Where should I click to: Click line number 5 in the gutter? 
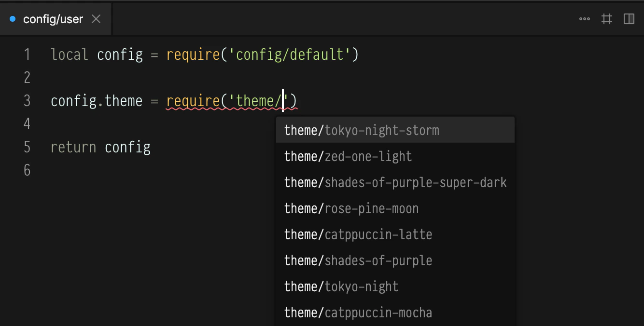pos(27,147)
